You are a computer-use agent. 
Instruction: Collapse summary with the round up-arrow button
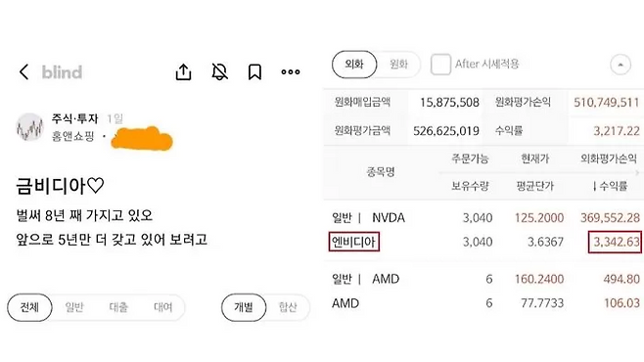(x=621, y=65)
